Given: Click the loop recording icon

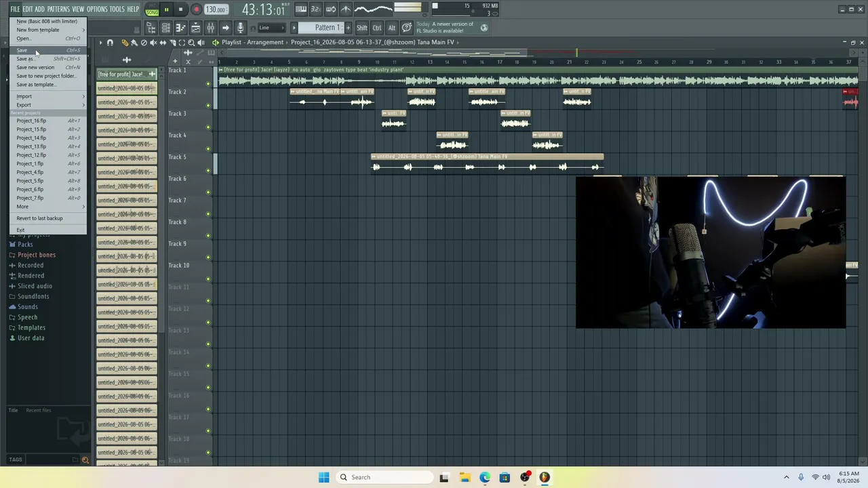Looking at the screenshot, I should pos(331,9).
